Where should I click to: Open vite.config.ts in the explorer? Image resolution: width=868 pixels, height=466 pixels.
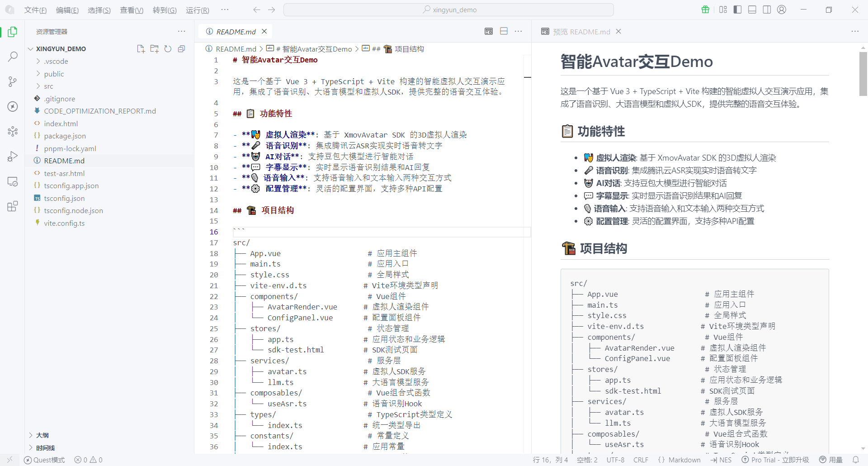[64, 223]
